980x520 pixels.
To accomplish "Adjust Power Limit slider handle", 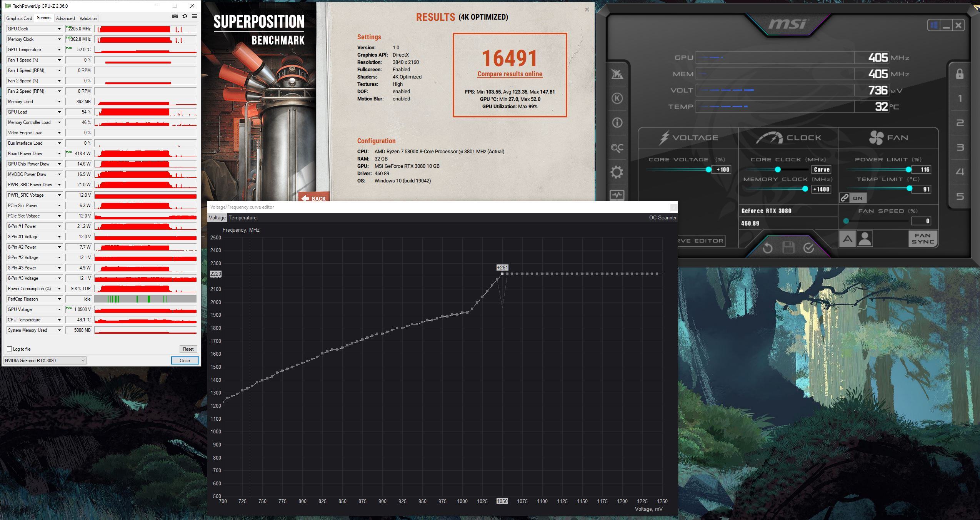I will point(908,170).
